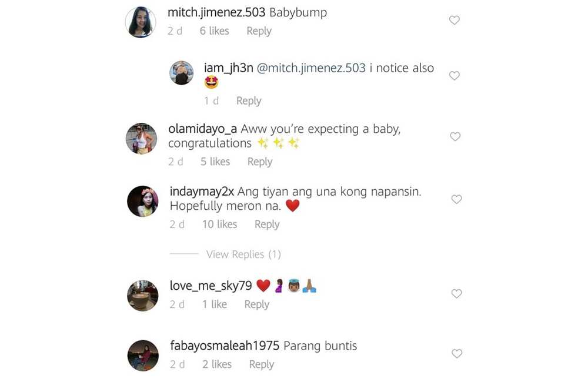Screen dimensions: 588x382
Task: View the 10 likes on indaymay2x's comment
Action: pos(219,224)
